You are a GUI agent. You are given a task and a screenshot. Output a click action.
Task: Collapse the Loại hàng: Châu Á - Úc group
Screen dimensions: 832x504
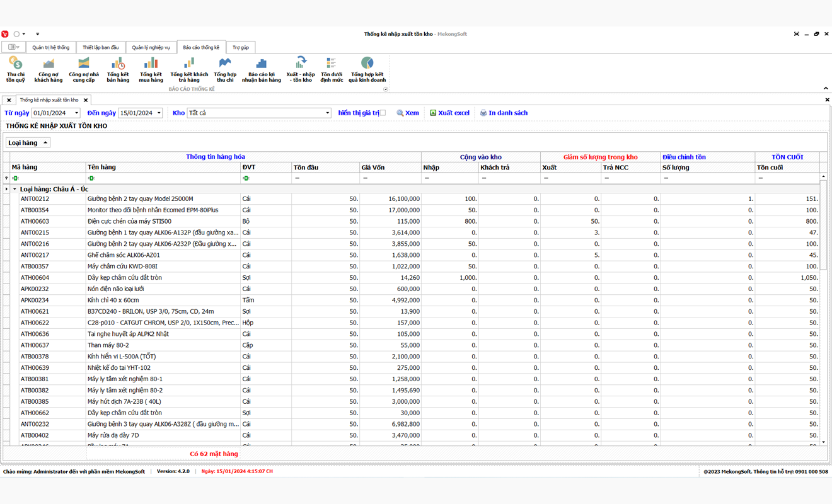(14, 189)
